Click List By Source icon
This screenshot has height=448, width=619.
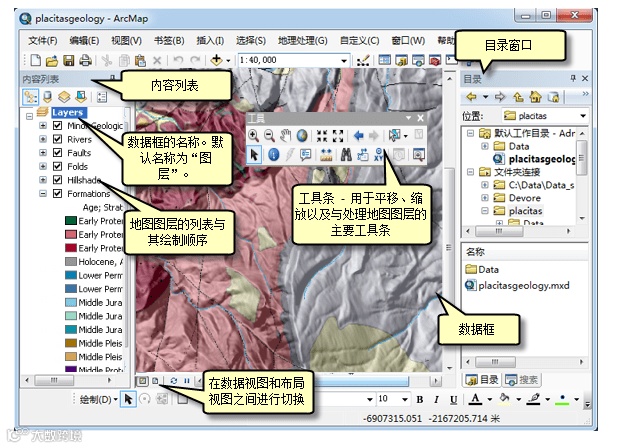point(47,97)
